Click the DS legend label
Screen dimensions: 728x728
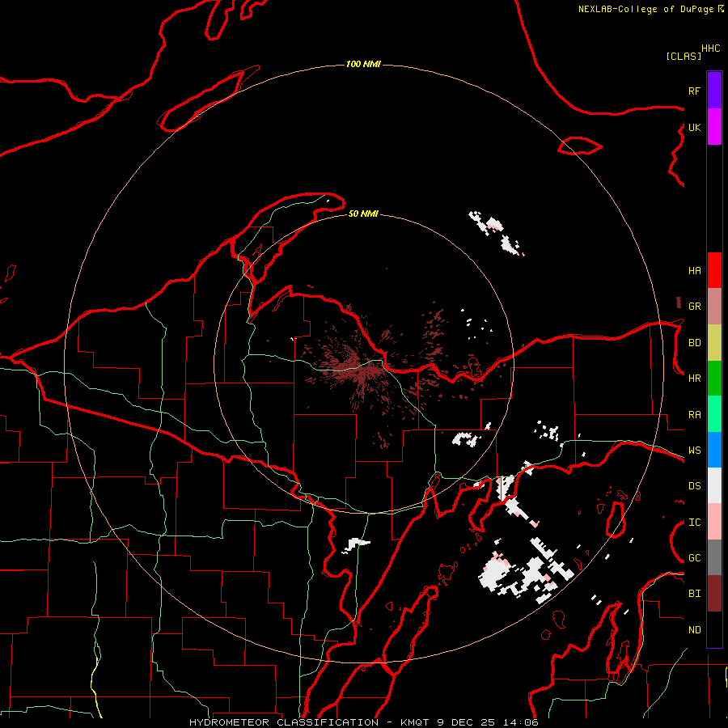(694, 486)
